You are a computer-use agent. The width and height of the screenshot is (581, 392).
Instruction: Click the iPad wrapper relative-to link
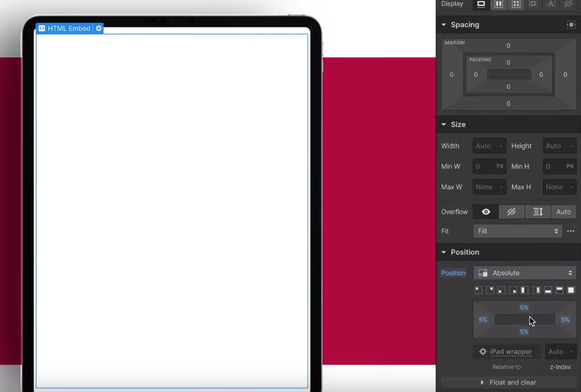(x=511, y=352)
